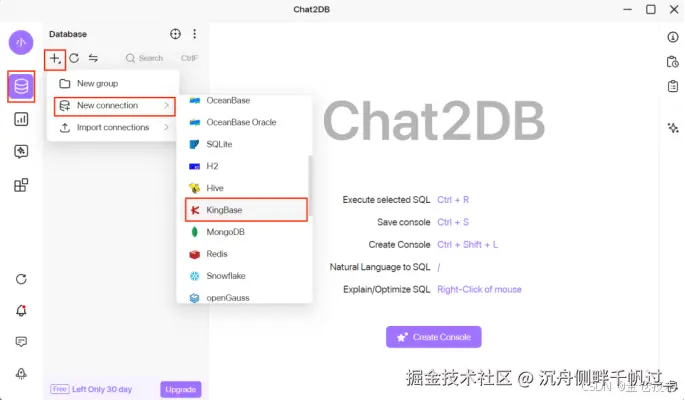This screenshot has width=685, height=400.
Task: Click the Ctrl + Shift + L shortcut text
Action: point(467,245)
